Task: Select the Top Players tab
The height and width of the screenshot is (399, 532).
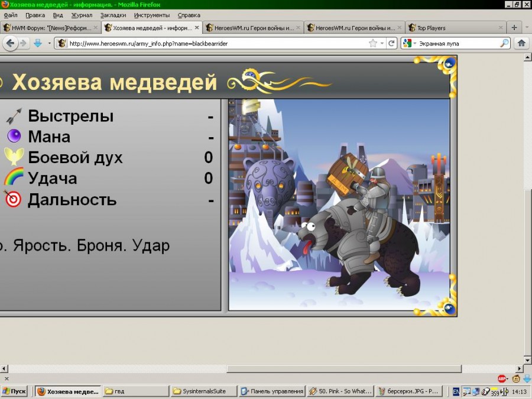Action: [449, 28]
